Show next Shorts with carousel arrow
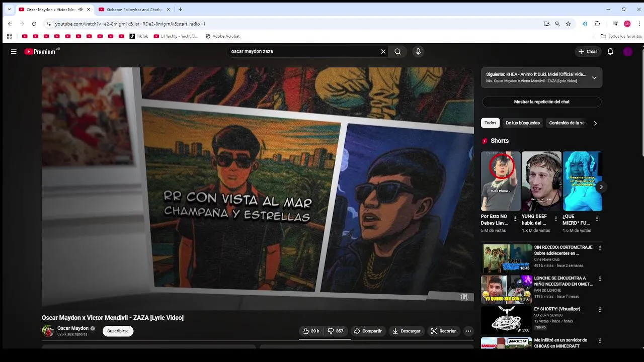 tap(601, 187)
